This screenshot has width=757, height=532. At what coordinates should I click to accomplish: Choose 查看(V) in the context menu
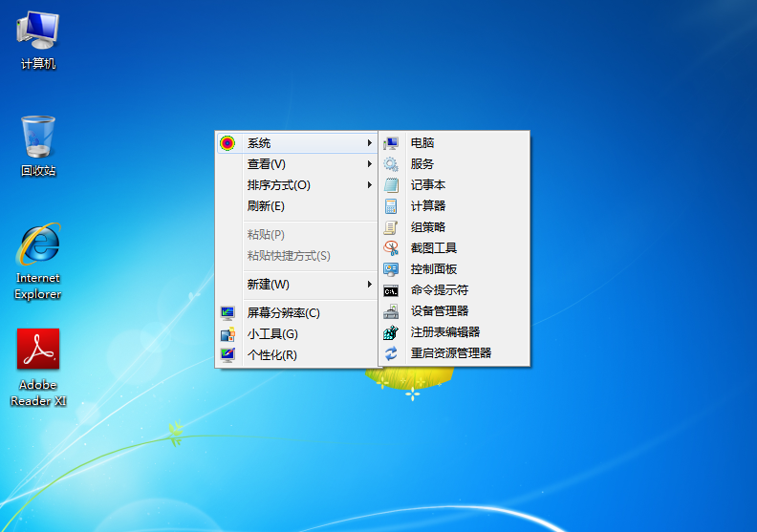(297, 164)
